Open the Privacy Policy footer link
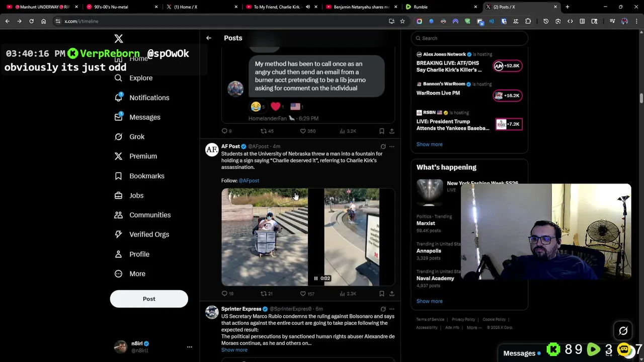 pos(463,320)
